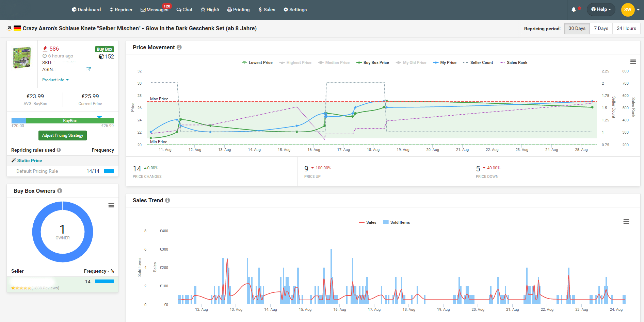Click the sales rank flame icon

(45, 49)
